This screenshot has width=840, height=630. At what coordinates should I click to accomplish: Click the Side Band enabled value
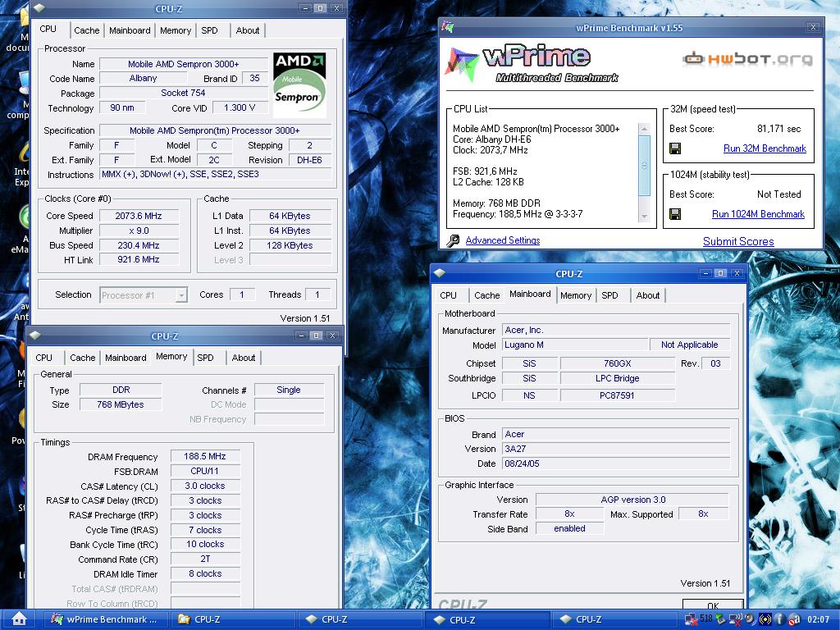569,529
